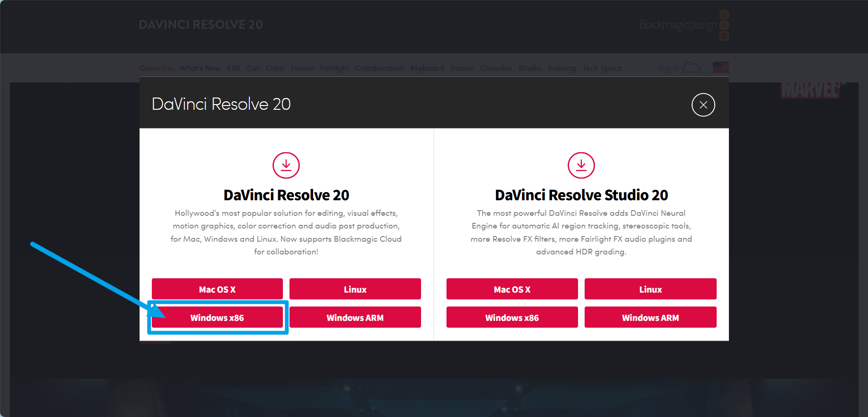Open the Panels nav tab
The image size is (868, 417).
(462, 68)
